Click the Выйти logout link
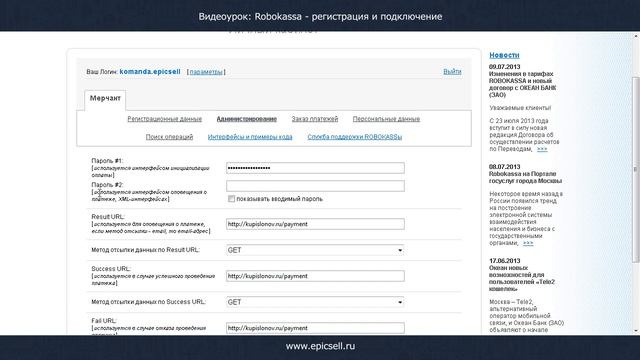The width and height of the screenshot is (640, 360). (x=452, y=71)
